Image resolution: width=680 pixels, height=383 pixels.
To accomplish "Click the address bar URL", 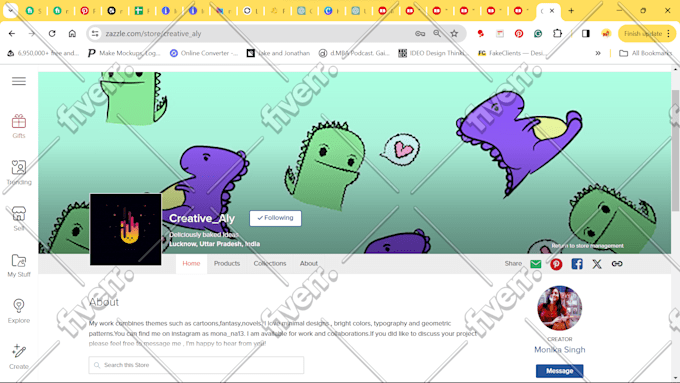I will [153, 33].
